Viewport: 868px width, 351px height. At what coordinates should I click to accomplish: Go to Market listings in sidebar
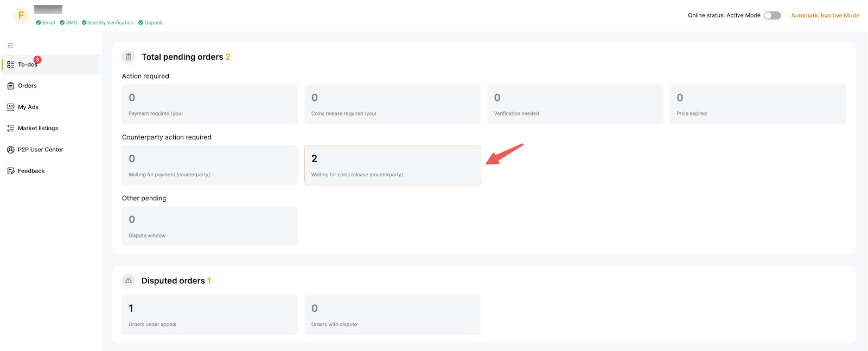pyautogui.click(x=38, y=129)
